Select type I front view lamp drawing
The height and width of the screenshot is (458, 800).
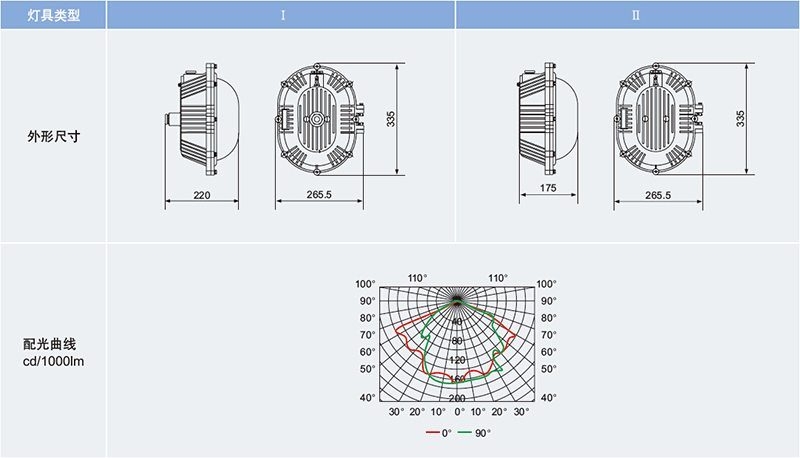(320, 120)
